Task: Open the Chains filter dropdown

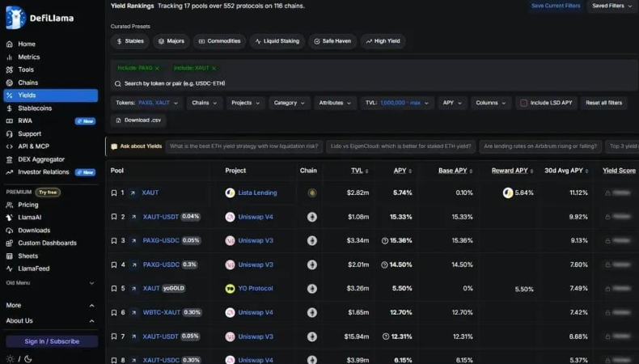Action: coord(205,103)
